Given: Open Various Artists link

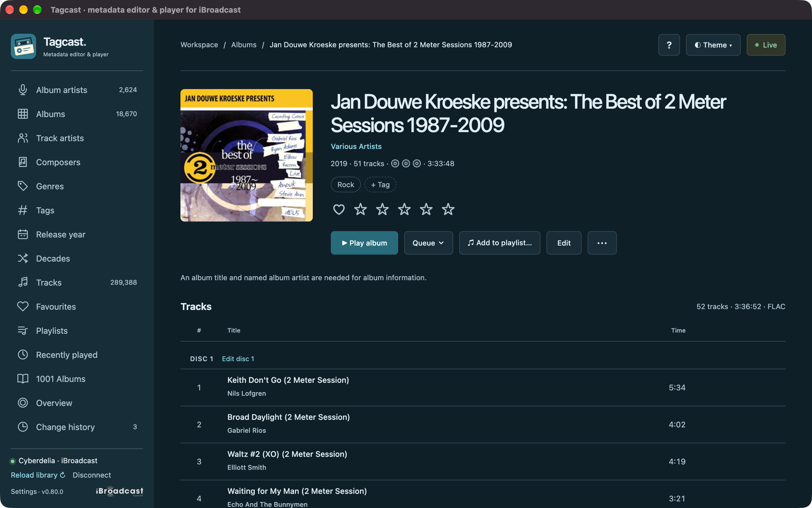Looking at the screenshot, I should 356,146.
